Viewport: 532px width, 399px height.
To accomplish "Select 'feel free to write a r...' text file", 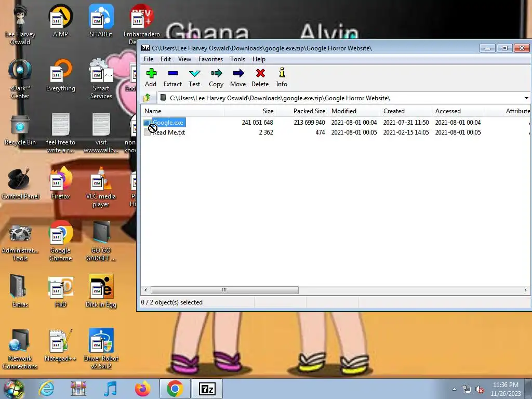I will (x=60, y=133).
